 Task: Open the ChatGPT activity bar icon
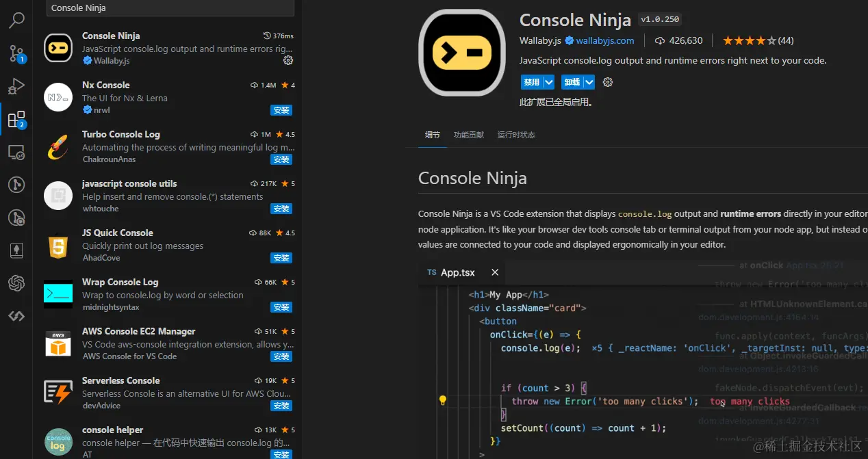tap(16, 283)
